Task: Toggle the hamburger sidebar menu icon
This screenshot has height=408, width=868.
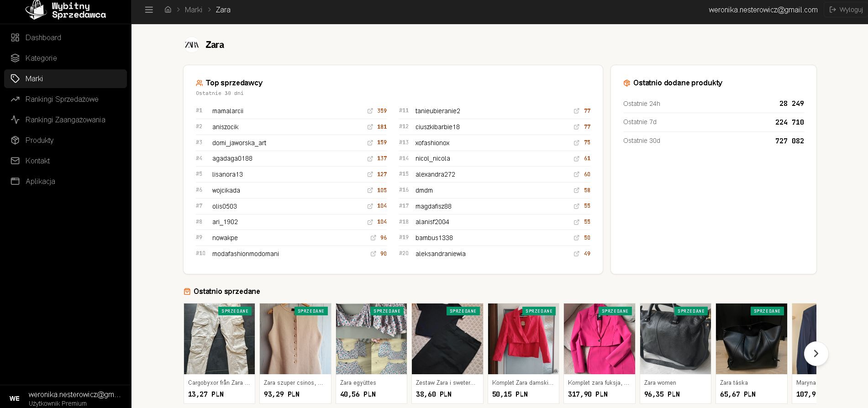Action: (149, 10)
